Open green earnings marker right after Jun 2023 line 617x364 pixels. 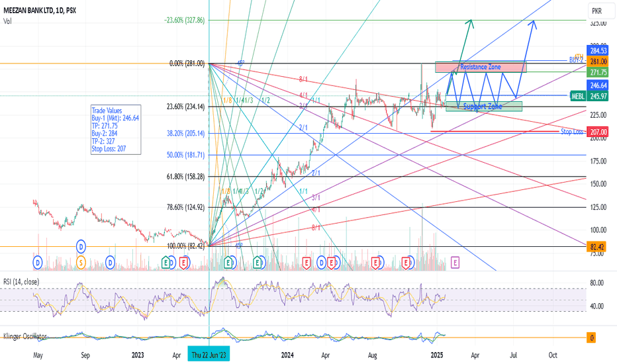[x=228, y=262]
